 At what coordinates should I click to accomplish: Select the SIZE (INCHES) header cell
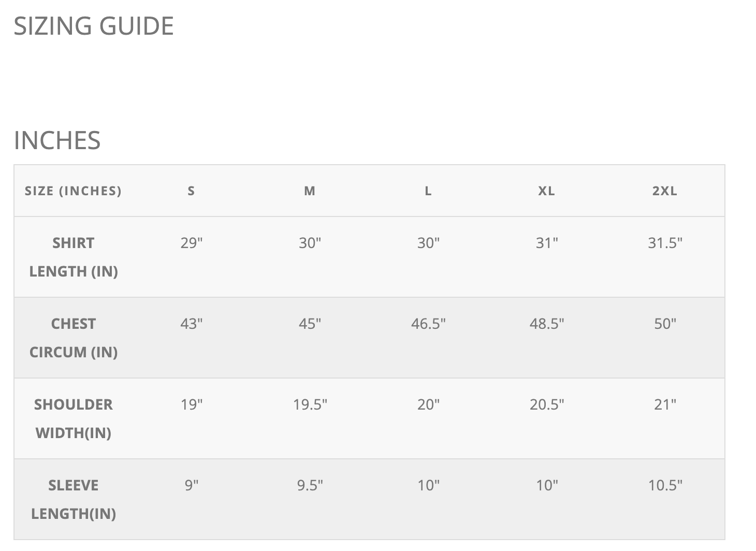pyautogui.click(x=73, y=191)
